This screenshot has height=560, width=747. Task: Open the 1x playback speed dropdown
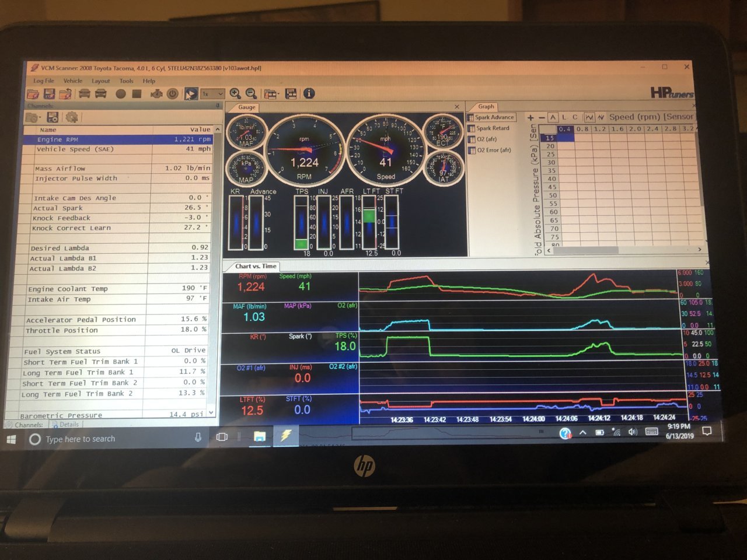coord(212,93)
